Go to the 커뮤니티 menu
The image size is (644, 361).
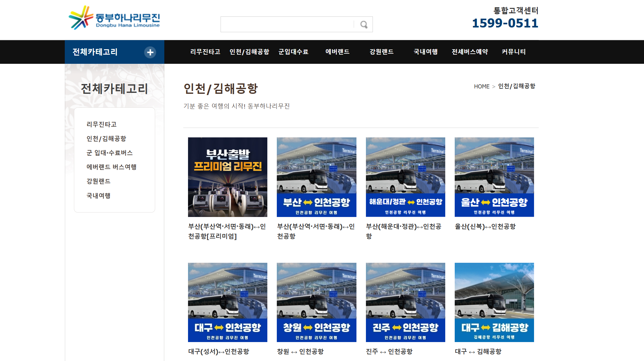[513, 52]
